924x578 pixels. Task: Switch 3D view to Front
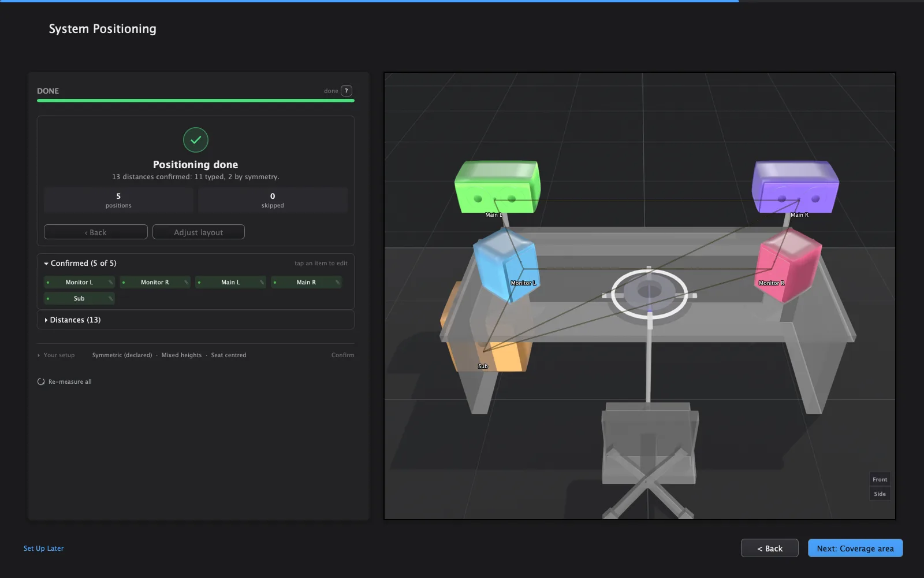[x=880, y=480]
